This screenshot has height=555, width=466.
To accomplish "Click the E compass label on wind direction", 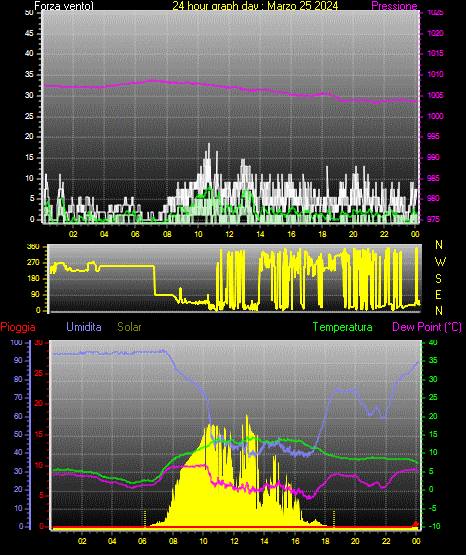I will point(438,294).
